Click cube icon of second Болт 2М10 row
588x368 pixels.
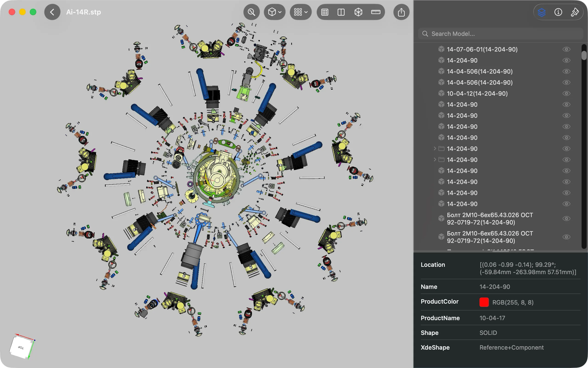click(x=441, y=237)
